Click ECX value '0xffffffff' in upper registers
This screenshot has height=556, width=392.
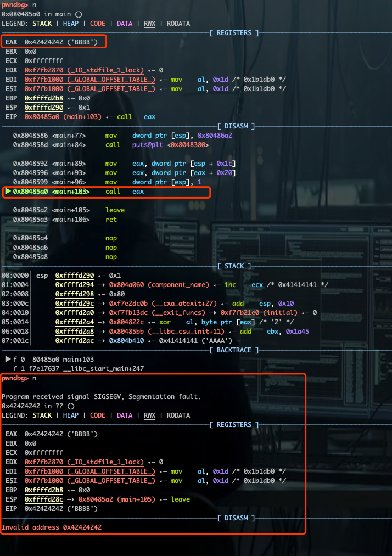(43, 60)
